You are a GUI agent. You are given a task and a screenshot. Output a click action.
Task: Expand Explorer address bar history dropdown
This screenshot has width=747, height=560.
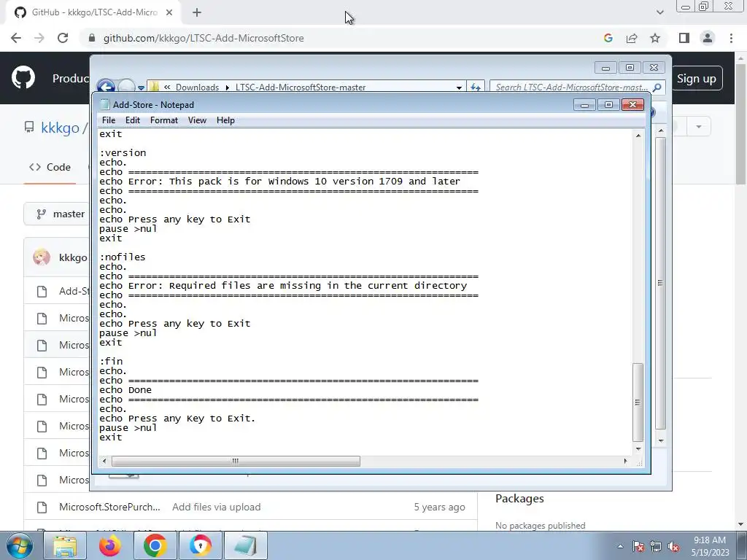(459, 87)
